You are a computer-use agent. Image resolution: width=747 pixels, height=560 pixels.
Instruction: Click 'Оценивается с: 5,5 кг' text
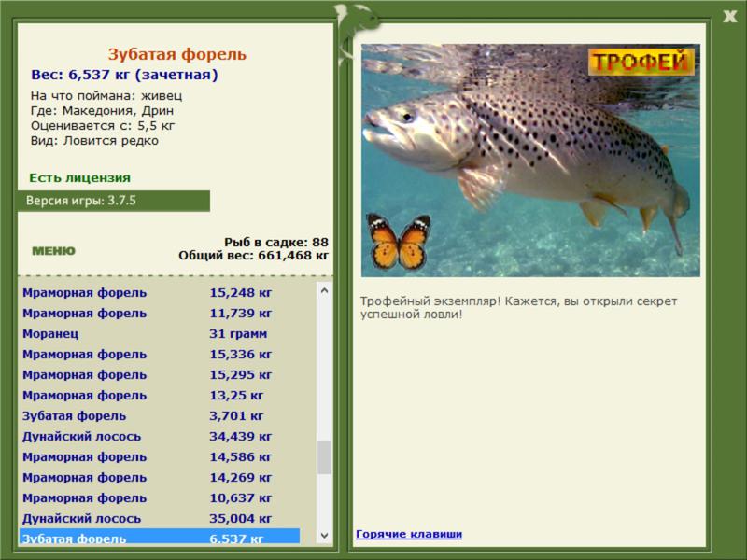(x=103, y=126)
